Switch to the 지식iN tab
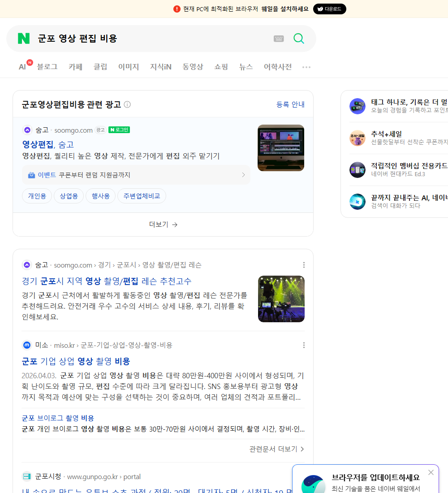448x493 pixels. pyautogui.click(x=161, y=67)
